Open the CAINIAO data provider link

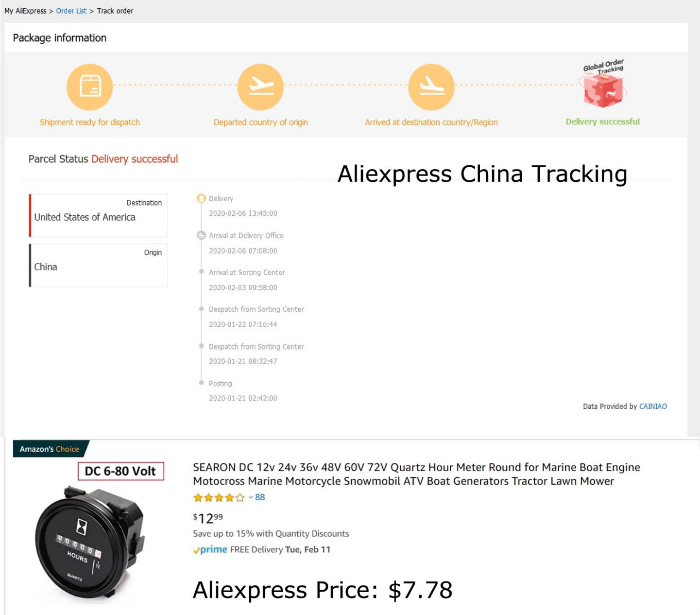point(653,406)
